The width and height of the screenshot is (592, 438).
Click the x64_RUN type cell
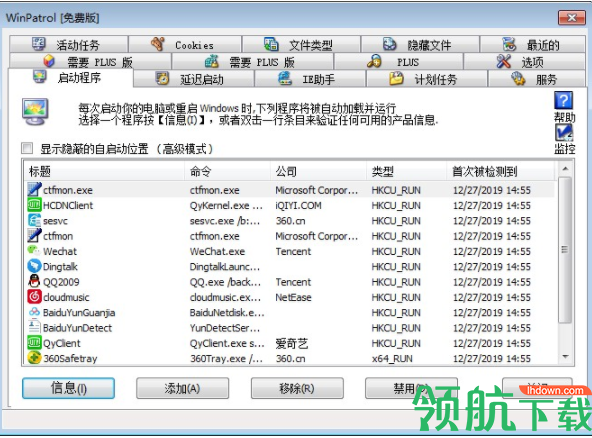392,359
